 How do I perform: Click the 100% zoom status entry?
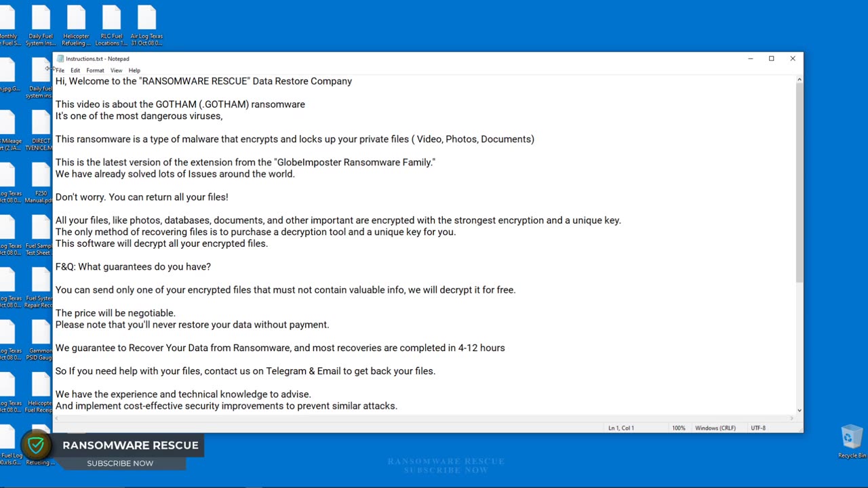[x=679, y=428]
